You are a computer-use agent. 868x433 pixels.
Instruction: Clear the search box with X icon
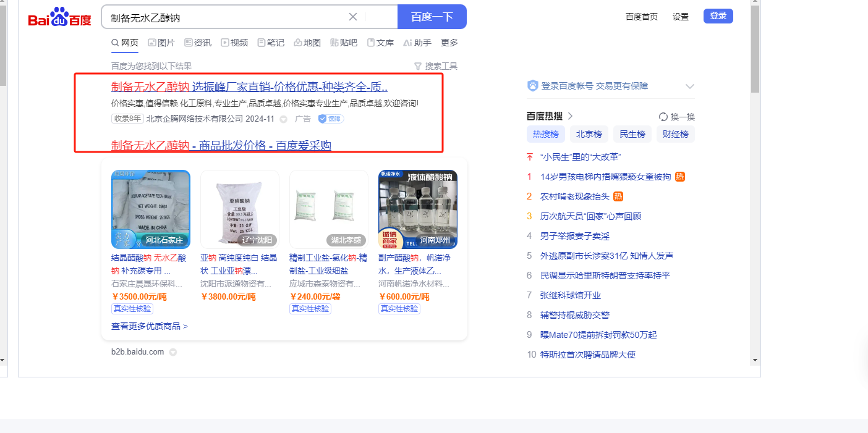353,17
